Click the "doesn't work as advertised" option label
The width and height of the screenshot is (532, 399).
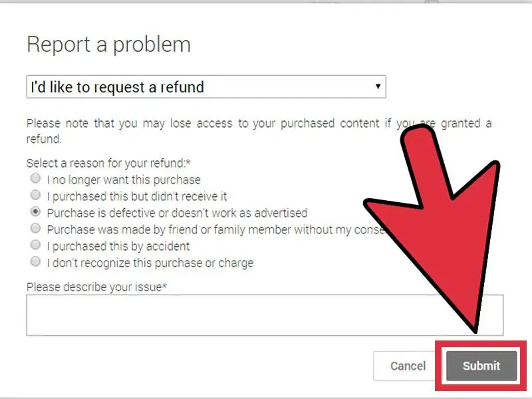click(x=177, y=213)
